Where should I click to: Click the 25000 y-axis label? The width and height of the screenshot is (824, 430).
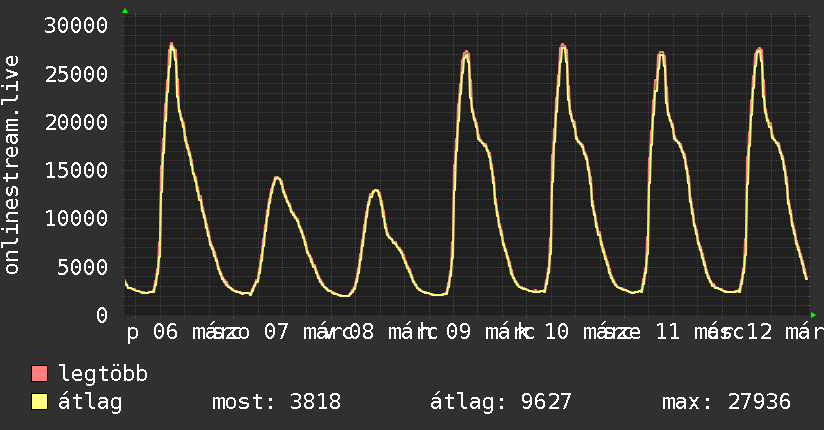[x=76, y=74]
